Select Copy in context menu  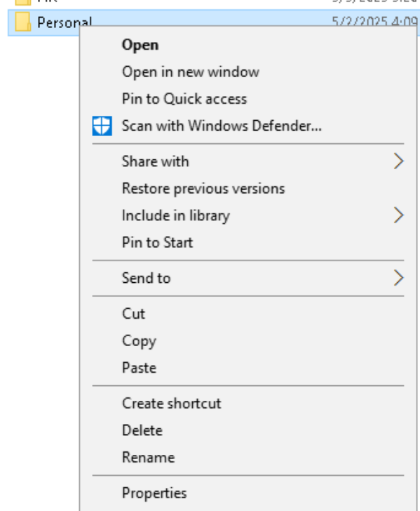click(x=139, y=341)
